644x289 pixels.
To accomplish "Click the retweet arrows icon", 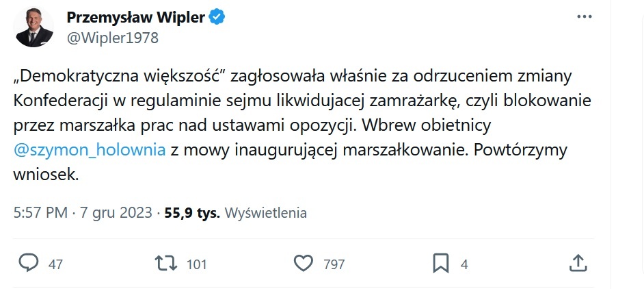I will [166, 263].
